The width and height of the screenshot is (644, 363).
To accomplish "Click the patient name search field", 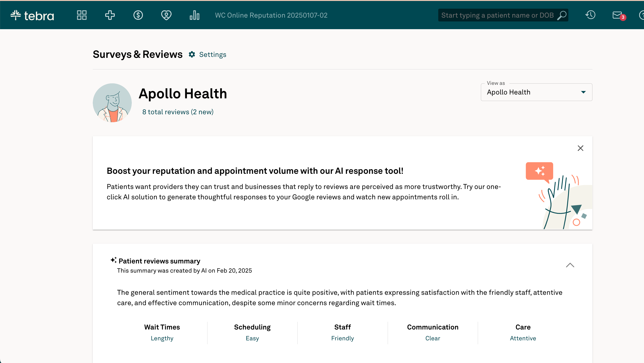I will [x=497, y=15].
